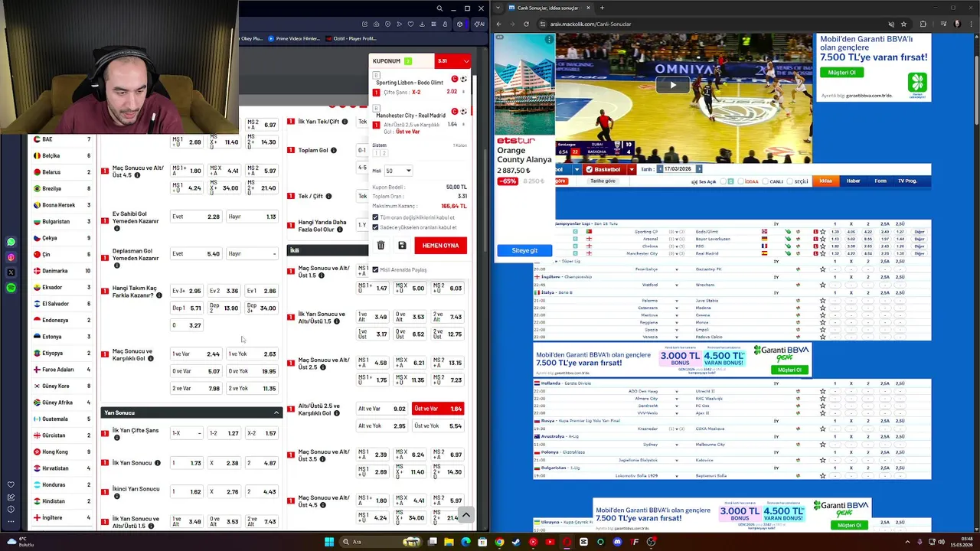The height and width of the screenshot is (551, 980).
Task: Open the heart bookmarks icon in the Opera sidebar
Action: tap(11, 484)
